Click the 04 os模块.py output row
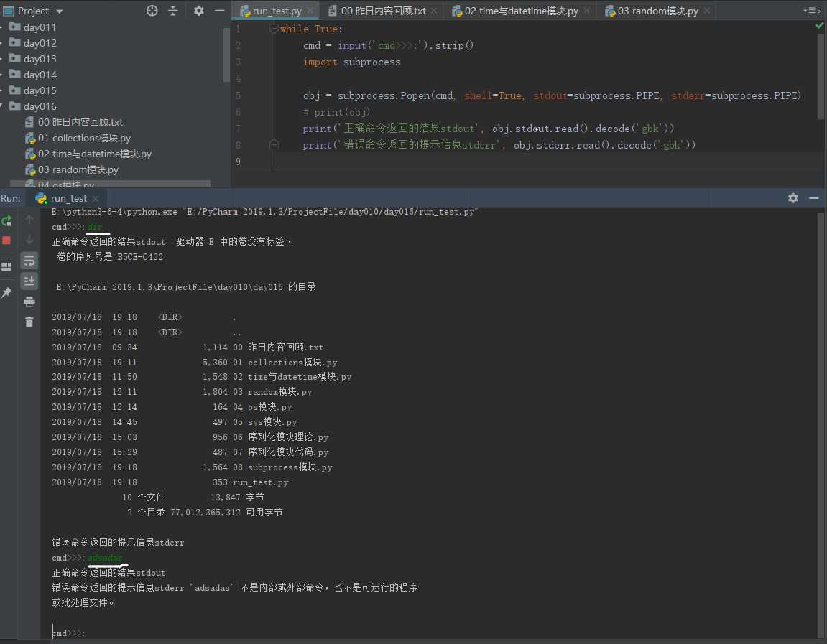This screenshot has width=827, height=644. tap(172, 407)
